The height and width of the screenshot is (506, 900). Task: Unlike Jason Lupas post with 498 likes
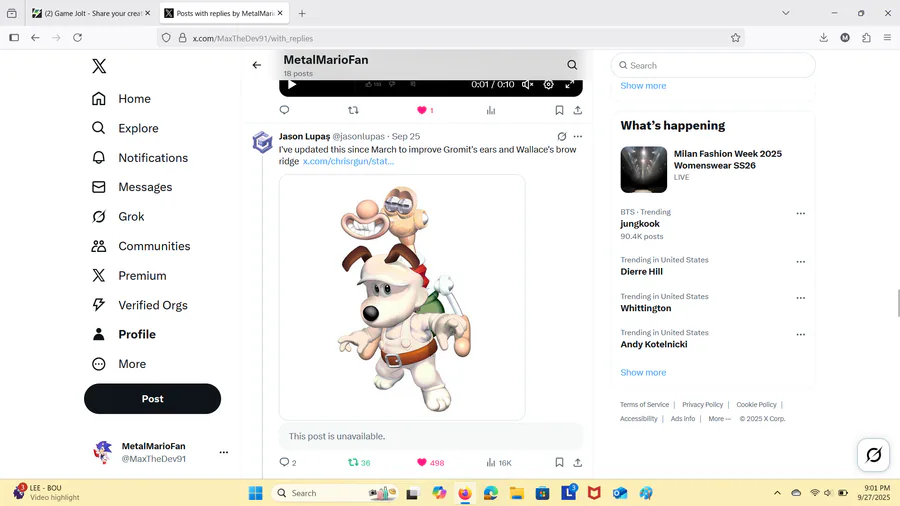[x=430, y=462]
